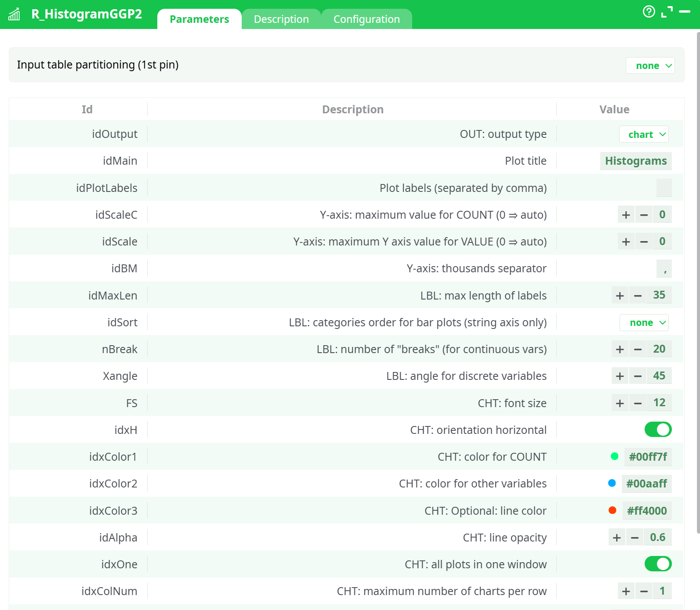Click the idPlotLabels row id
Viewport: 700px width, 610px height.
[107, 188]
